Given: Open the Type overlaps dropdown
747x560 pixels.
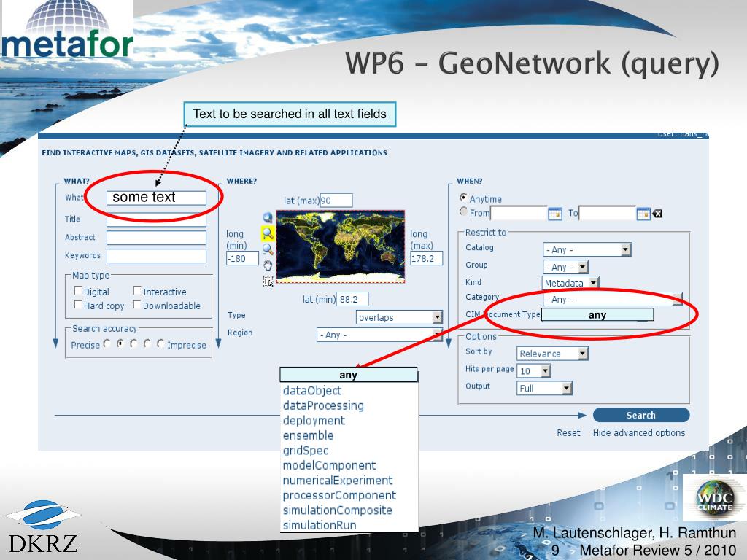Looking at the screenshot, I should pos(399,318).
